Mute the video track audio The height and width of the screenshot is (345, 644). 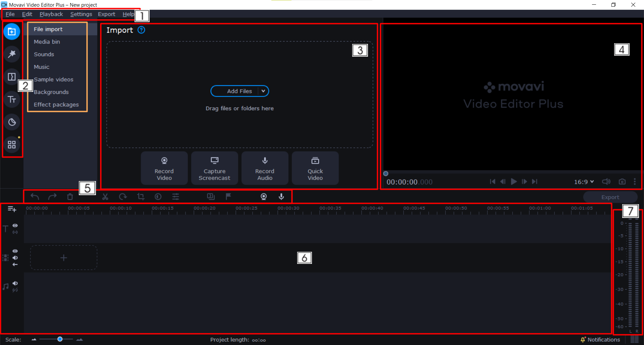[x=15, y=258]
